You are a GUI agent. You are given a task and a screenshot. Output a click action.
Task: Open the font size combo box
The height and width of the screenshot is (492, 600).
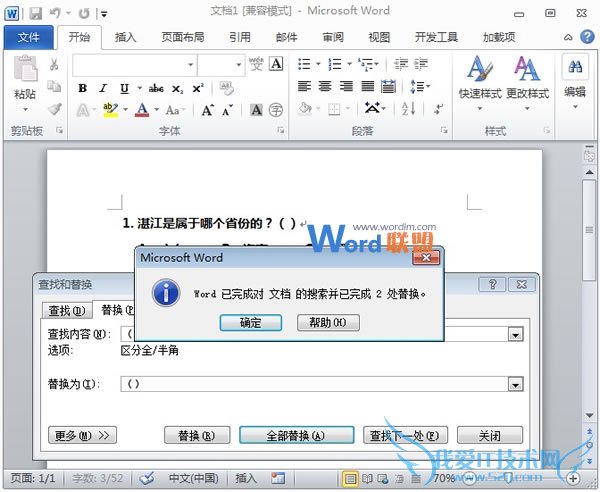(x=221, y=65)
